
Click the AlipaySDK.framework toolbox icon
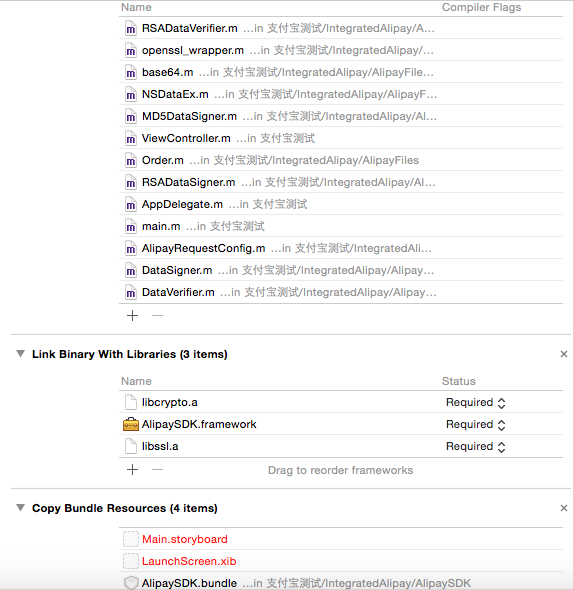click(131, 424)
